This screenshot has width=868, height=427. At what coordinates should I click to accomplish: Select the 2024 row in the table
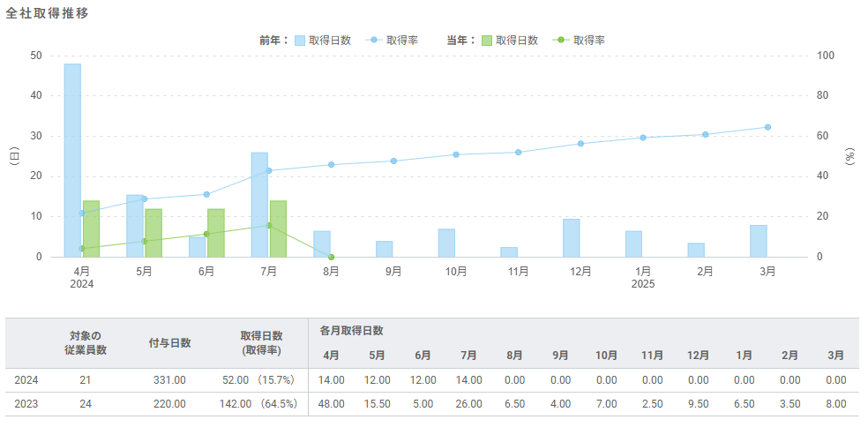click(x=26, y=380)
